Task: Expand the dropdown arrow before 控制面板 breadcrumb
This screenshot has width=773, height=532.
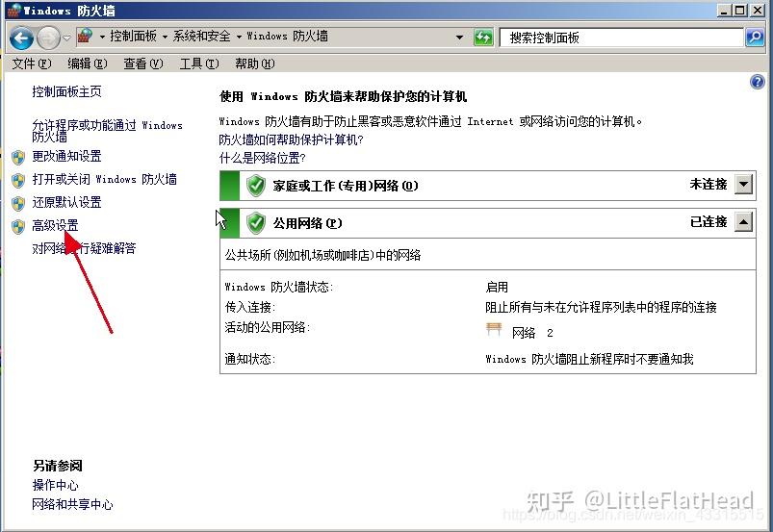Action: coord(102,37)
